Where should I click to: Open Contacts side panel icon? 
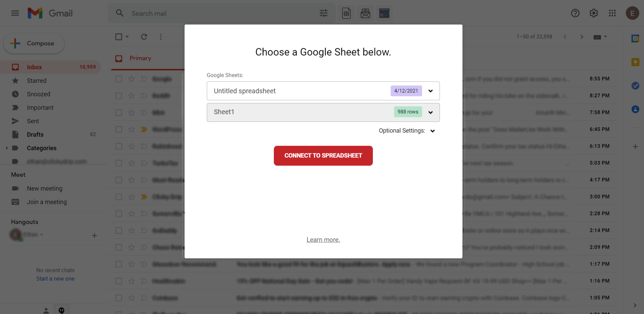coord(635,109)
